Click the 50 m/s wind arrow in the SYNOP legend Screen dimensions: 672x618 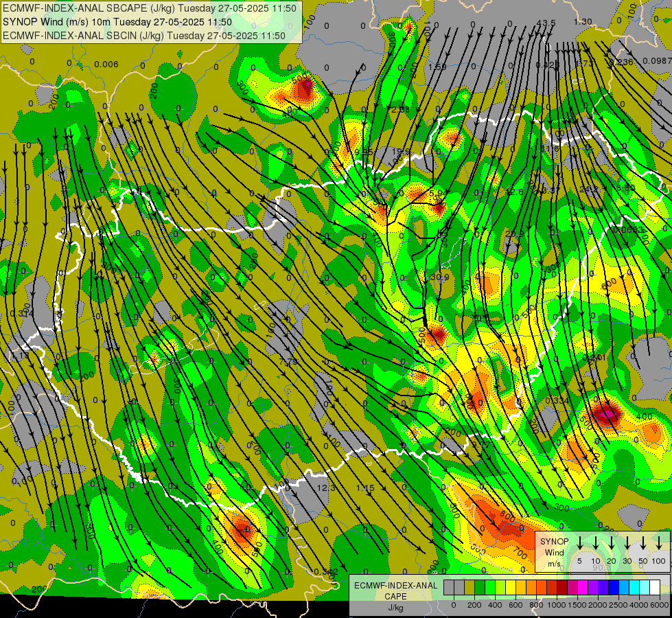[643, 542]
